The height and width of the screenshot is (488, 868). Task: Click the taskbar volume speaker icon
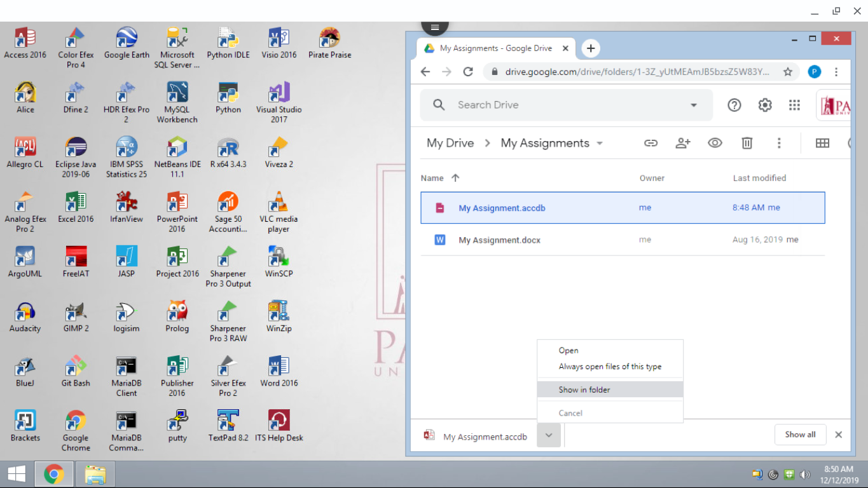[x=805, y=475]
